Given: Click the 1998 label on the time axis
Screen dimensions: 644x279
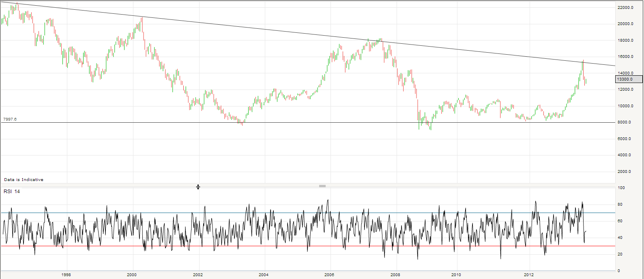Looking at the screenshot, I should pyautogui.click(x=66, y=275).
